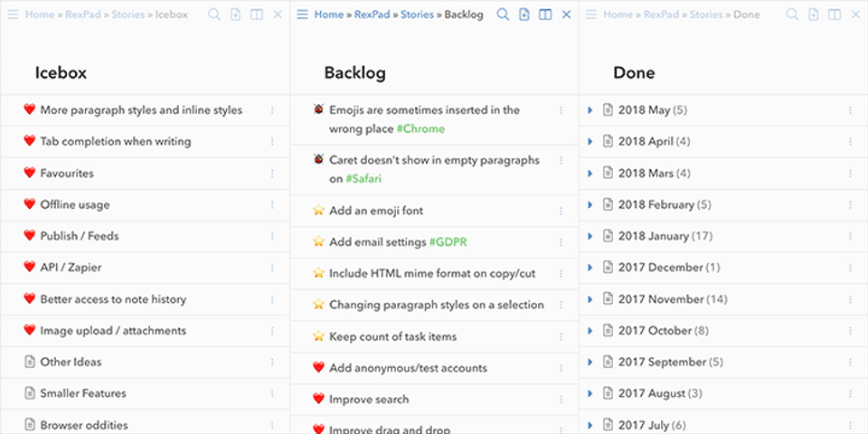Click the star icon on Keep count of task items
868x434 pixels.
click(x=318, y=337)
